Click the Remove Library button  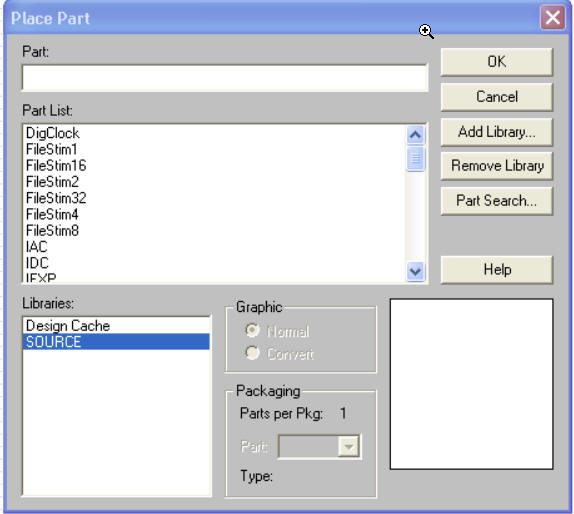click(x=497, y=166)
